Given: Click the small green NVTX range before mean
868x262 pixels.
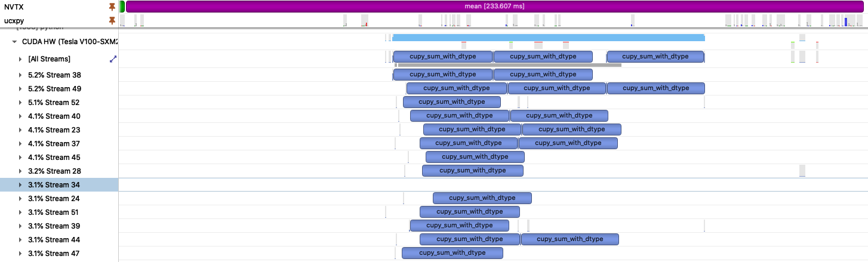Looking at the screenshot, I should [122, 7].
